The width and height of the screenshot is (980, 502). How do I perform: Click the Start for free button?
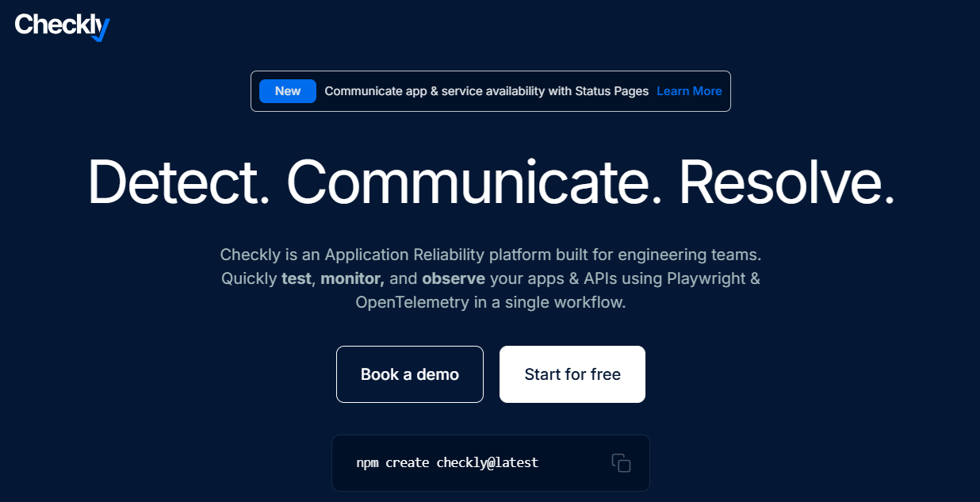[x=572, y=374]
